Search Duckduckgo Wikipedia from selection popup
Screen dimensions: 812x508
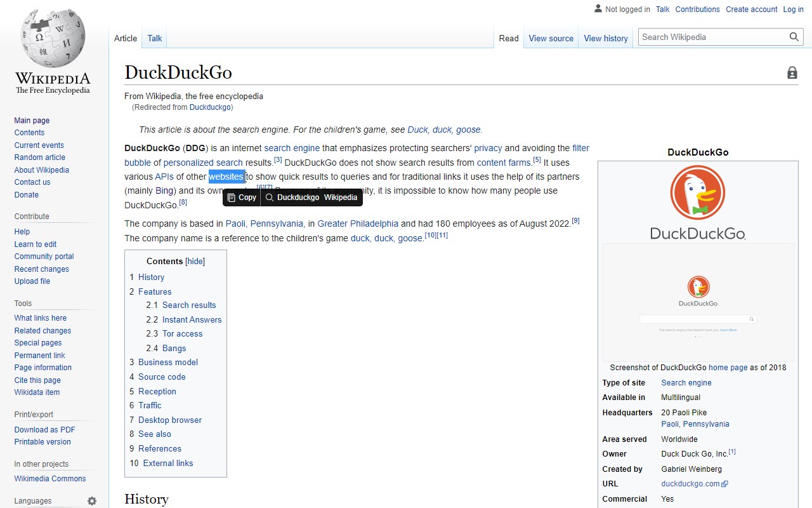point(311,197)
